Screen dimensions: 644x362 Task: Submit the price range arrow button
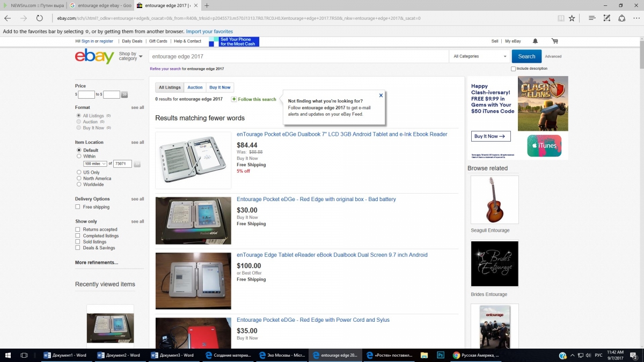pos(125,95)
